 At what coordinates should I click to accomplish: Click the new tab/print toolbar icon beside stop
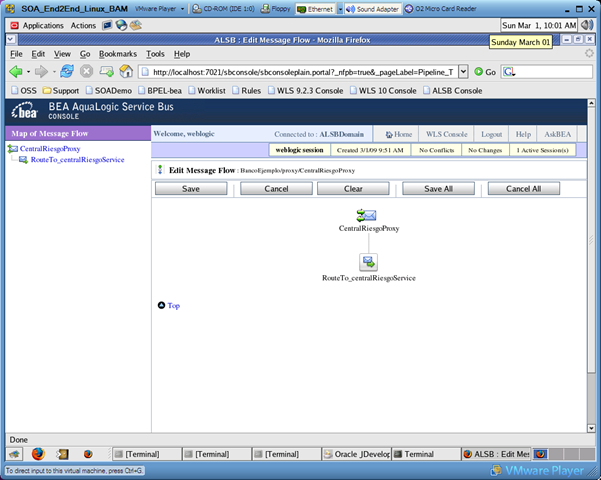pos(107,71)
